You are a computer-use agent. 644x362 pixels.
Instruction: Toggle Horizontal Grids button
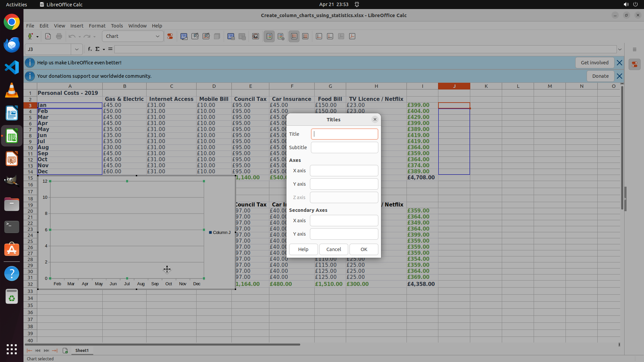(x=294, y=36)
